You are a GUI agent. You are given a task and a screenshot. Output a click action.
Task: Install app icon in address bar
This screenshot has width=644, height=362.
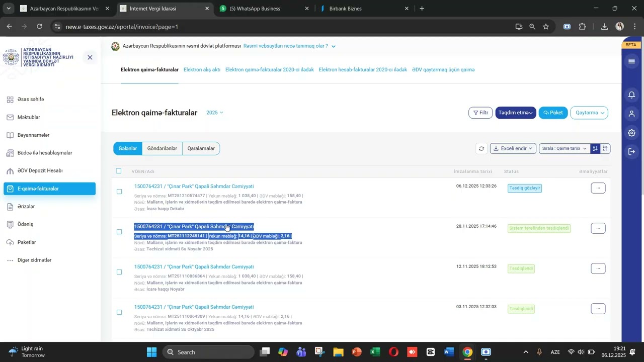click(x=519, y=27)
